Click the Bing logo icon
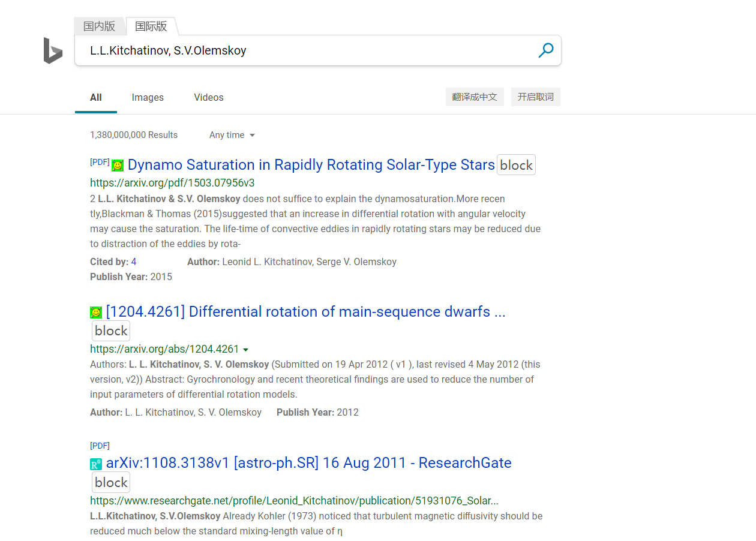The width and height of the screenshot is (756, 541). point(53,50)
